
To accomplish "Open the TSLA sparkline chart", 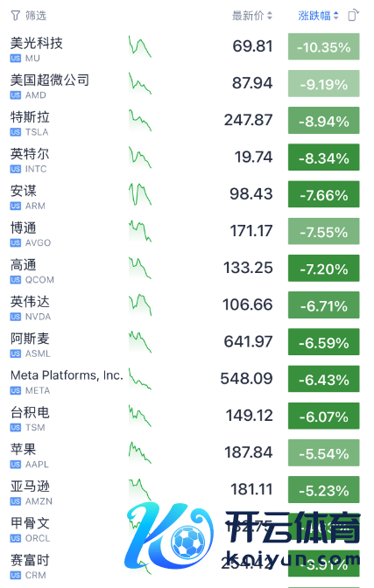I will tap(140, 121).
